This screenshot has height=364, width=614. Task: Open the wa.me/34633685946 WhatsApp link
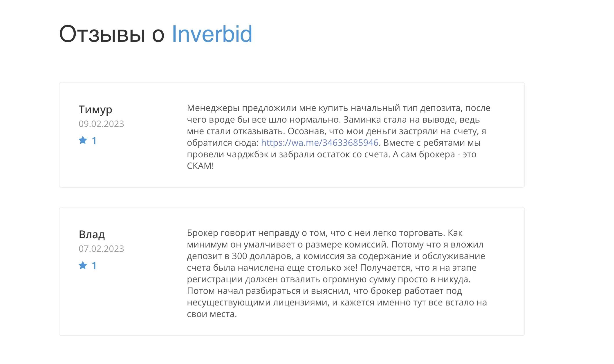pos(319,143)
